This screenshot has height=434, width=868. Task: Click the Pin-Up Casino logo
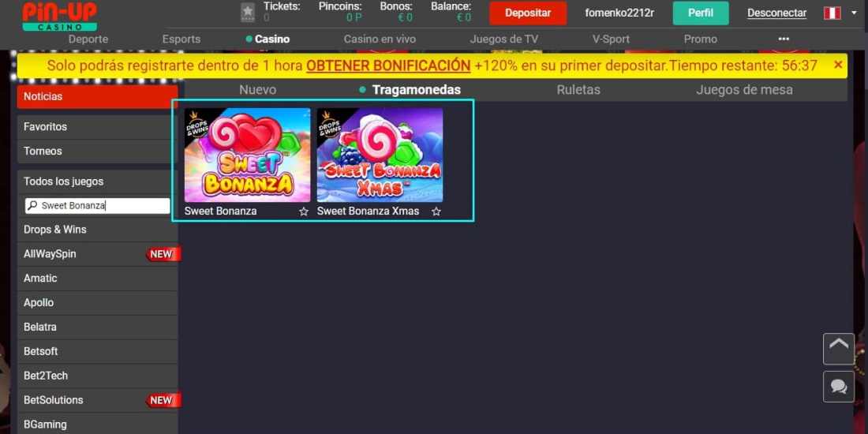59,16
